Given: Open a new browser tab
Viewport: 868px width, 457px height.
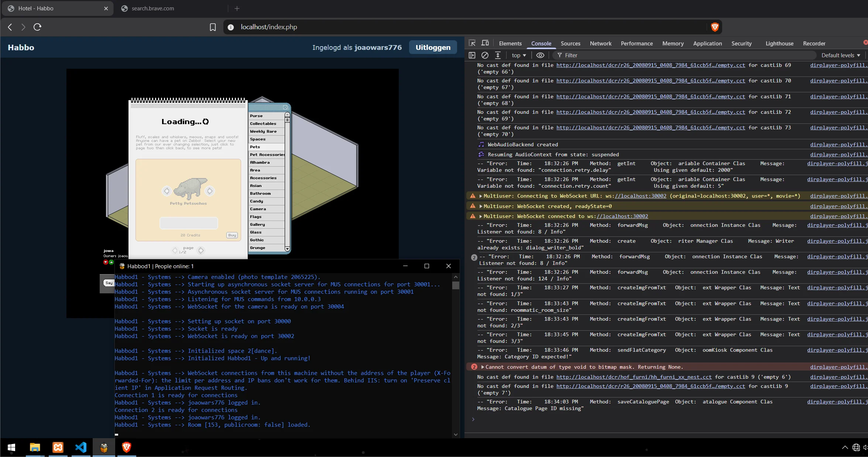Looking at the screenshot, I should tap(237, 8).
